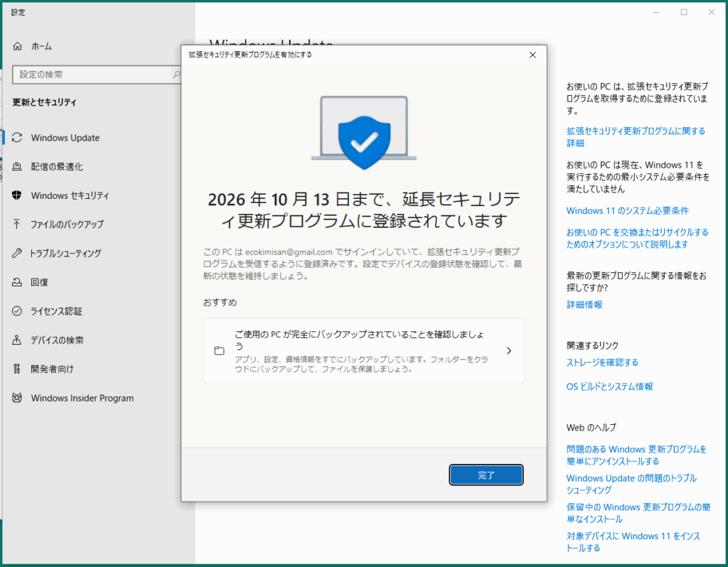Open デバイスの検索 page
The image size is (728, 567).
(57, 340)
